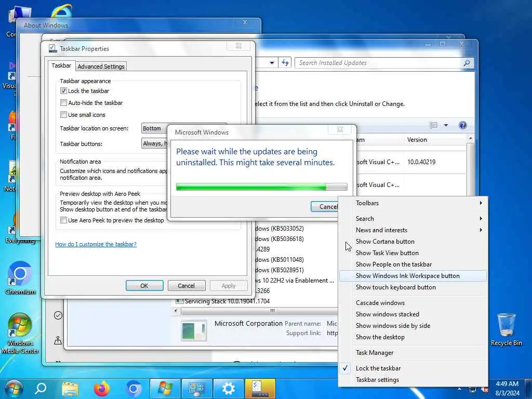Viewport: 532px width, 399px height.
Task: Click the blue help icon in Installed Updates
Action: coord(462,125)
